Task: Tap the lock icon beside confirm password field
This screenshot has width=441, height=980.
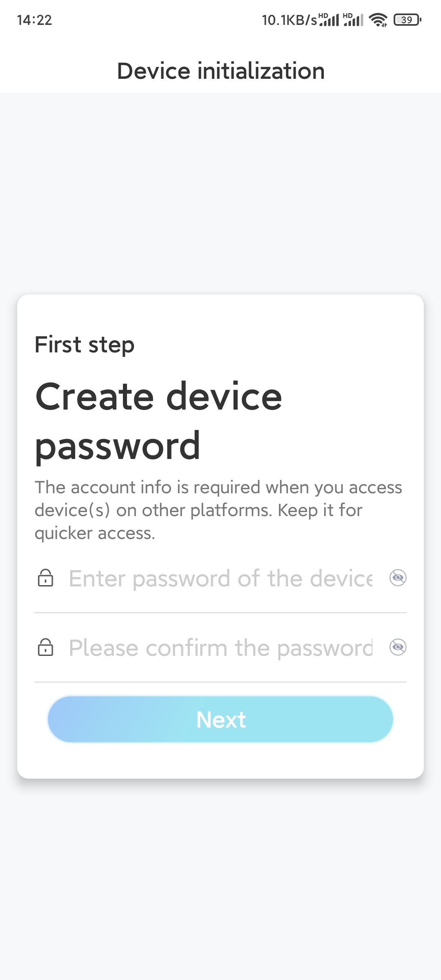Action: 45,647
